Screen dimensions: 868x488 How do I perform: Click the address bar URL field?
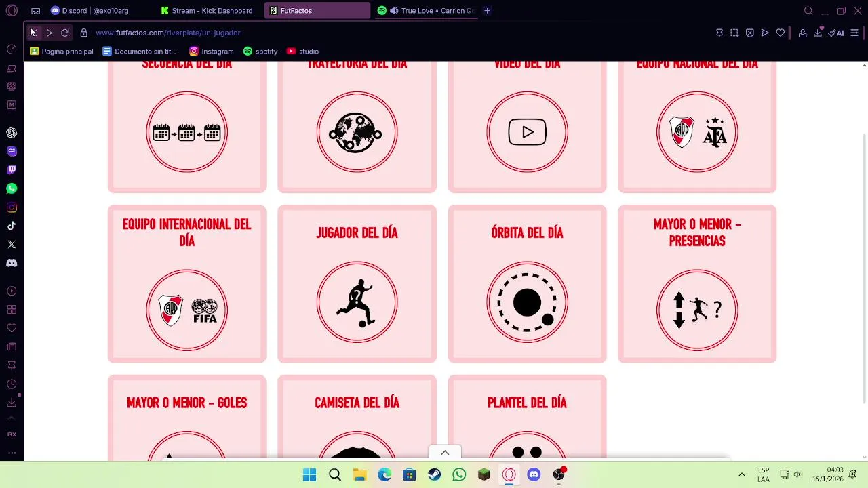[x=400, y=33]
